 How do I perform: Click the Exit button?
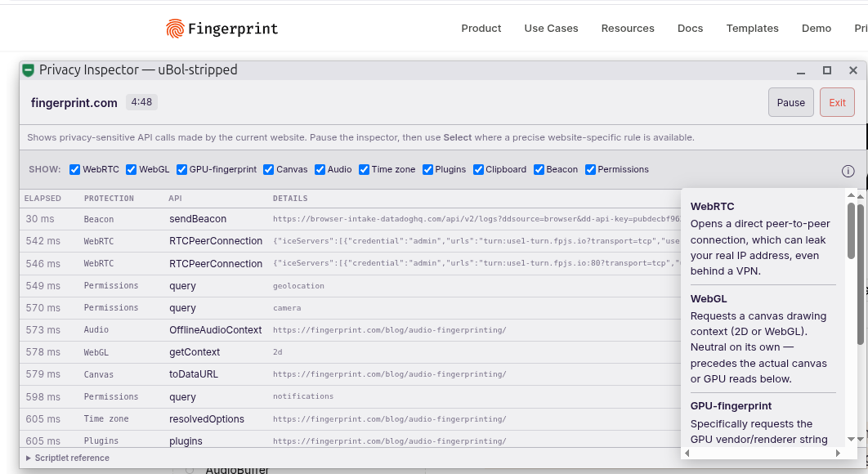(x=837, y=102)
